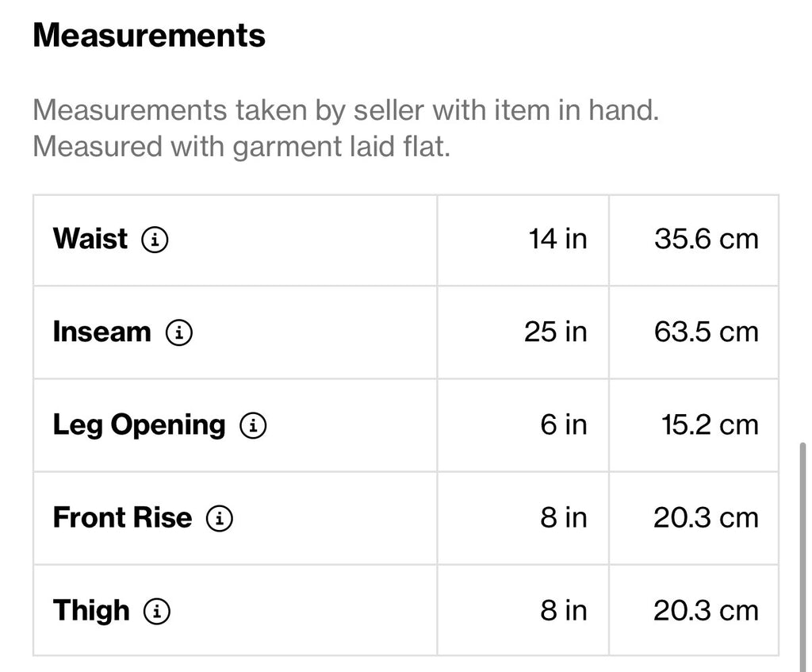Open the Waist info icon
Image resolution: width=812 pixels, height=672 pixels.
[155, 240]
